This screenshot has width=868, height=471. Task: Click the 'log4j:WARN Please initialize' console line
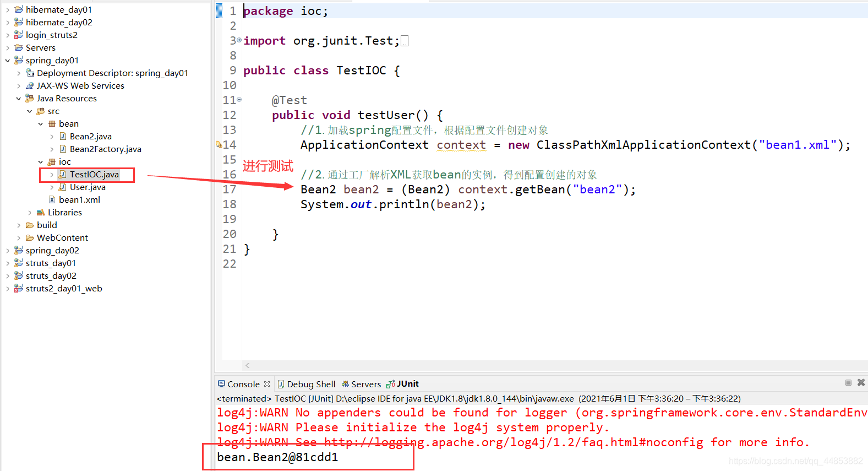coord(413,427)
